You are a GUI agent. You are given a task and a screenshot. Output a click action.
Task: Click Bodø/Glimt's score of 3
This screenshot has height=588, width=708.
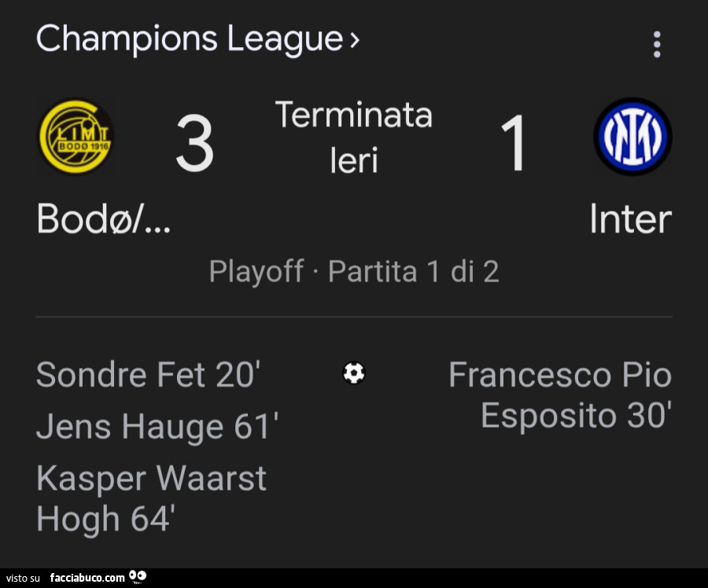pos(194,144)
